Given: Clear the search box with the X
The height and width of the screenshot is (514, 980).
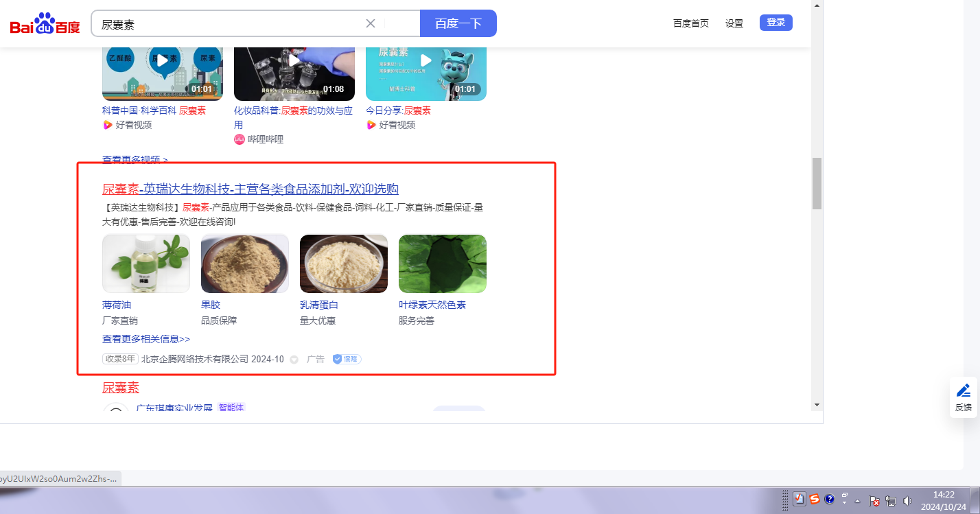Looking at the screenshot, I should (x=371, y=23).
